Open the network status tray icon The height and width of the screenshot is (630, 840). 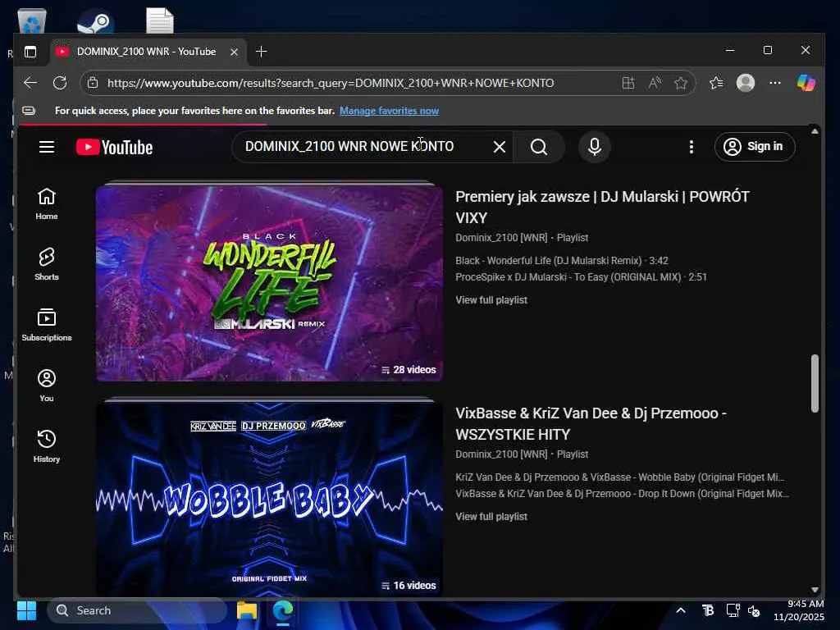[x=733, y=610]
